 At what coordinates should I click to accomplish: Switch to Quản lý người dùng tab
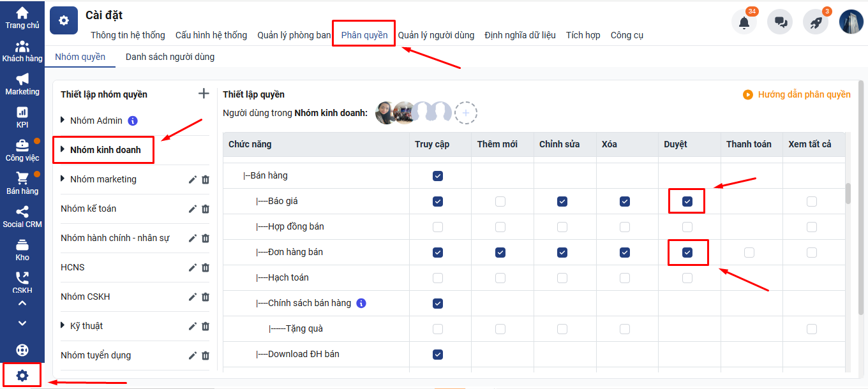(x=436, y=35)
